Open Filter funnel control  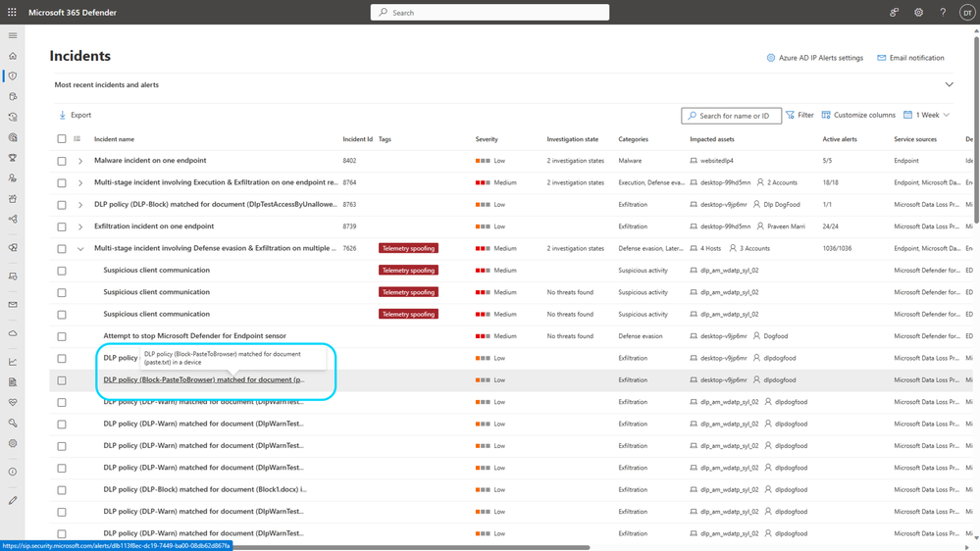[x=800, y=115]
